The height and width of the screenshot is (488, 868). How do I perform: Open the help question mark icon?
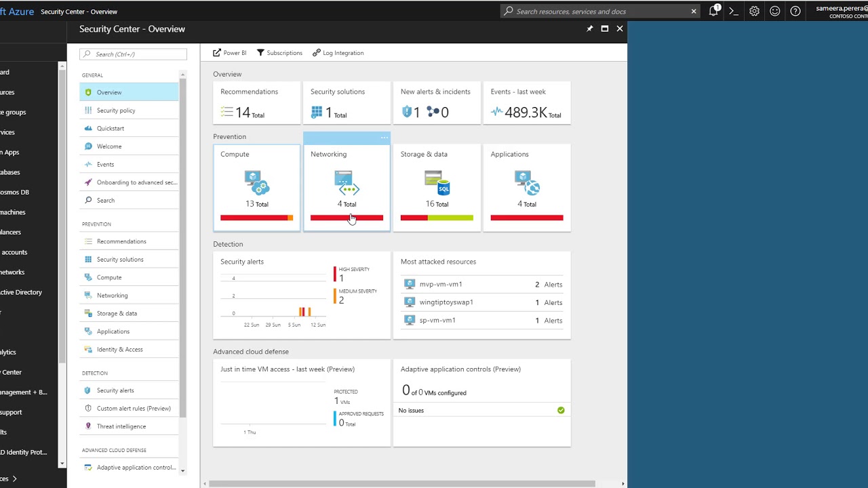tap(795, 11)
